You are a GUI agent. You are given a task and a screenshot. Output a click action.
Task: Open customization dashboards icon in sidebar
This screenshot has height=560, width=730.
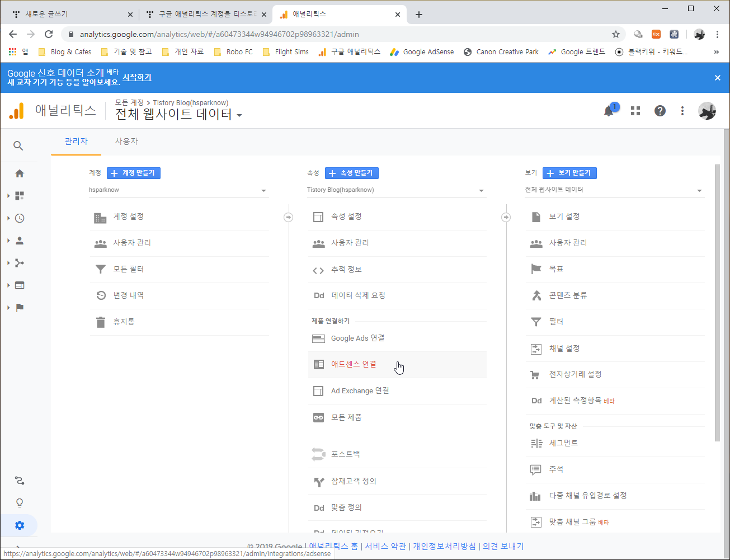click(x=20, y=196)
